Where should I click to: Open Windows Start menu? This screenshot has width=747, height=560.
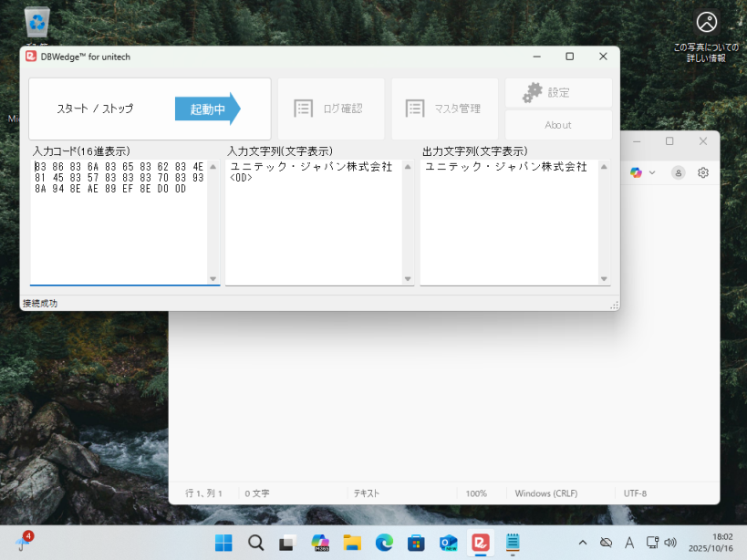[223, 543]
